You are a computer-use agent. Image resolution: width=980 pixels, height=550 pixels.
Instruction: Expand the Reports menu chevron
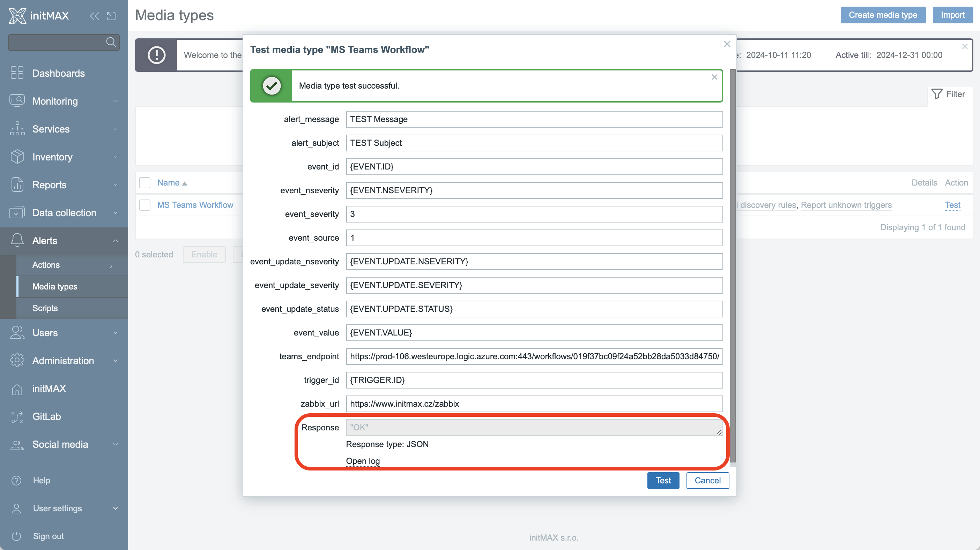pyautogui.click(x=115, y=185)
